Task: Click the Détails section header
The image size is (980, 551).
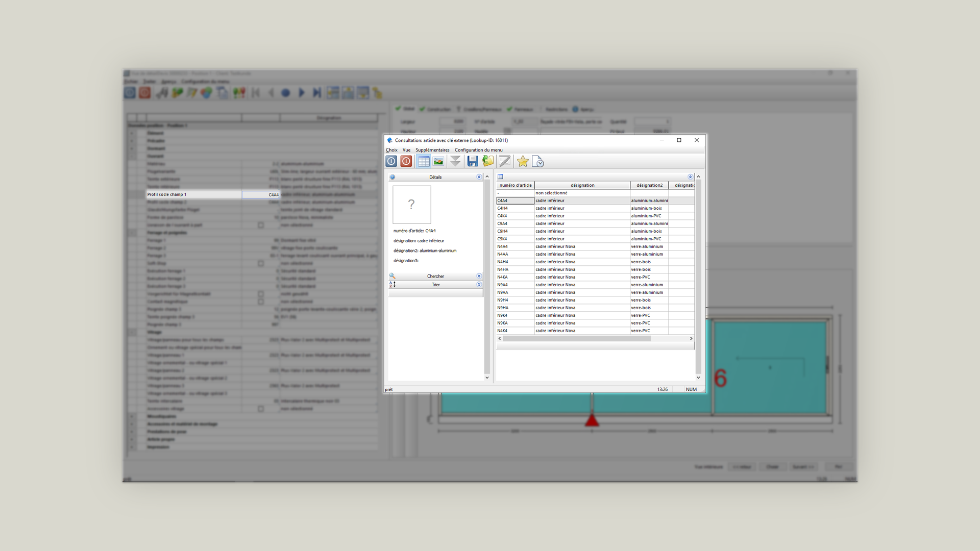Action: tap(435, 177)
